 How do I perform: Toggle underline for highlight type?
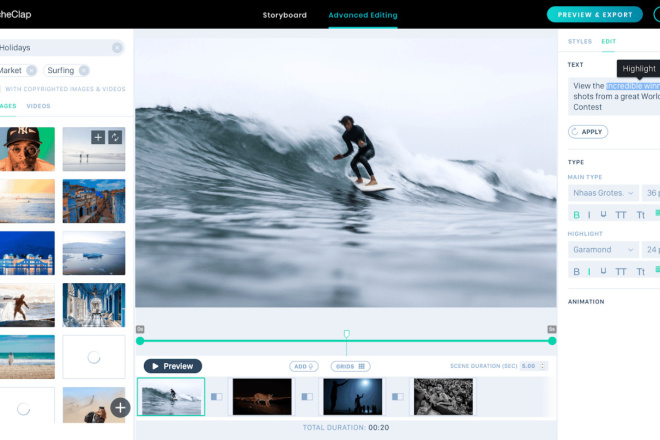[x=603, y=271]
